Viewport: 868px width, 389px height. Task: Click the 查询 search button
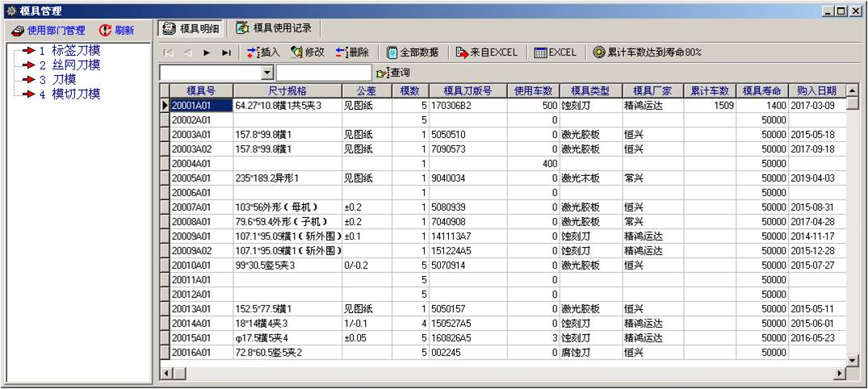pyautogui.click(x=393, y=73)
